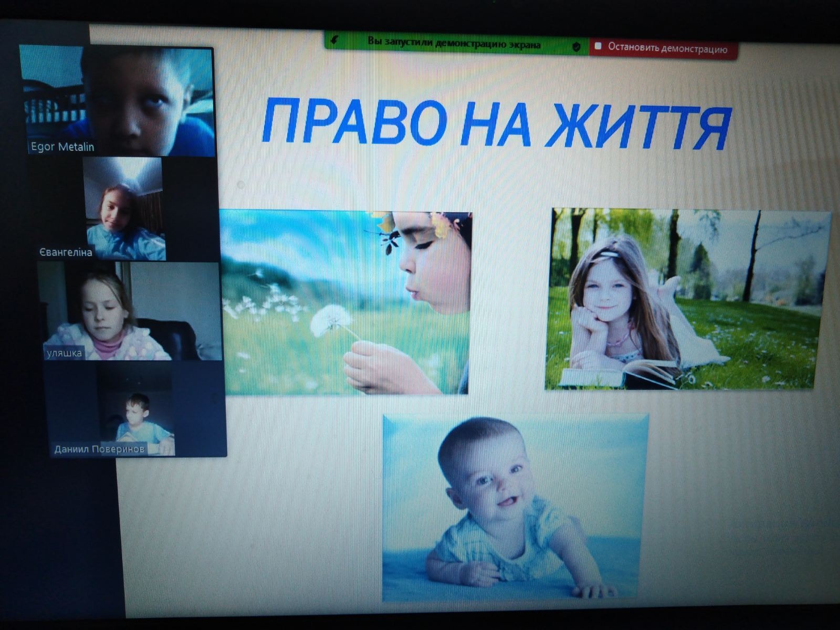The height and width of the screenshot is (630, 840).
Task: Click the white stop square icon
Action: [x=598, y=46]
